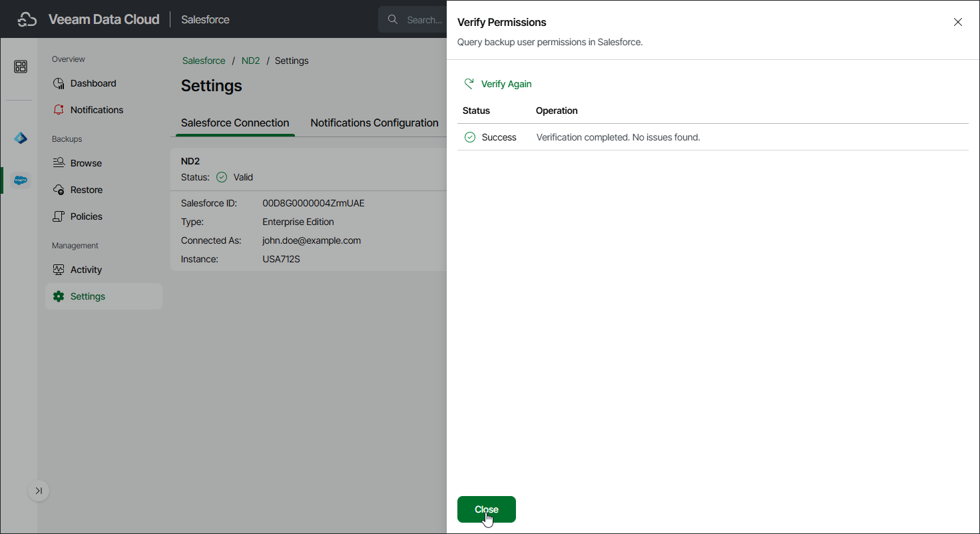Click the green Close button
This screenshot has width=980, height=534.
(x=487, y=509)
